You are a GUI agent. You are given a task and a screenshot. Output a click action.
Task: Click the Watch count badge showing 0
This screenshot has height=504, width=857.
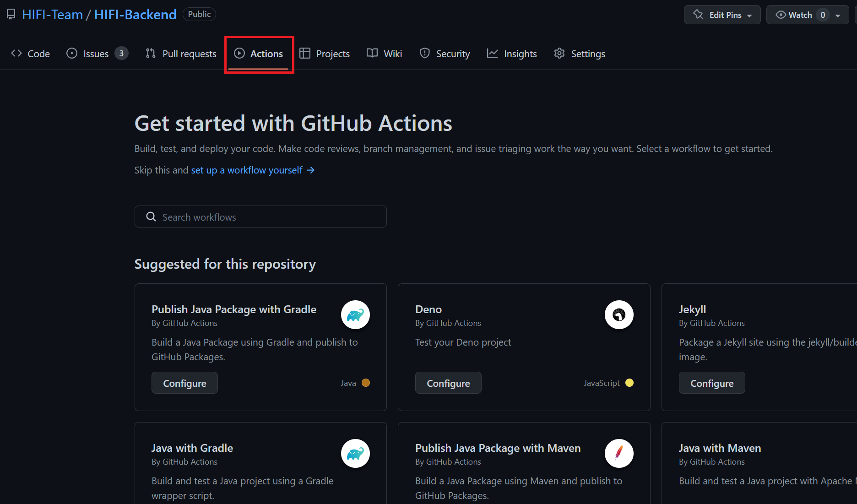tap(823, 15)
